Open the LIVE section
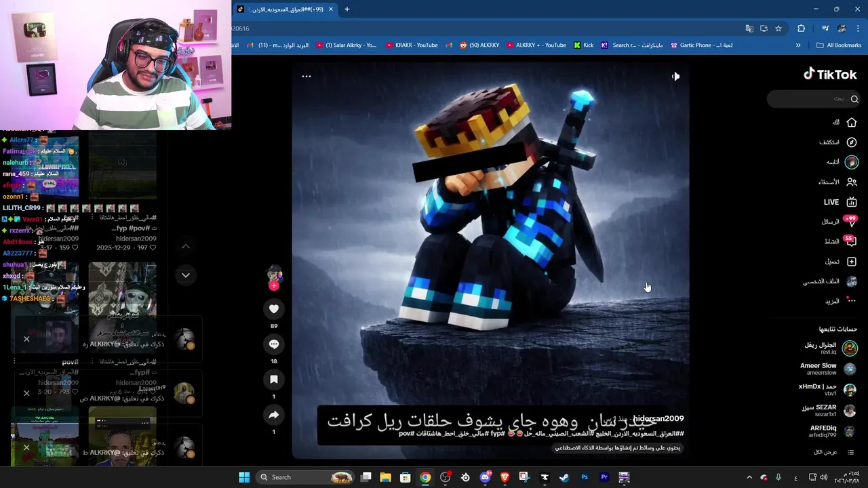 coord(840,202)
